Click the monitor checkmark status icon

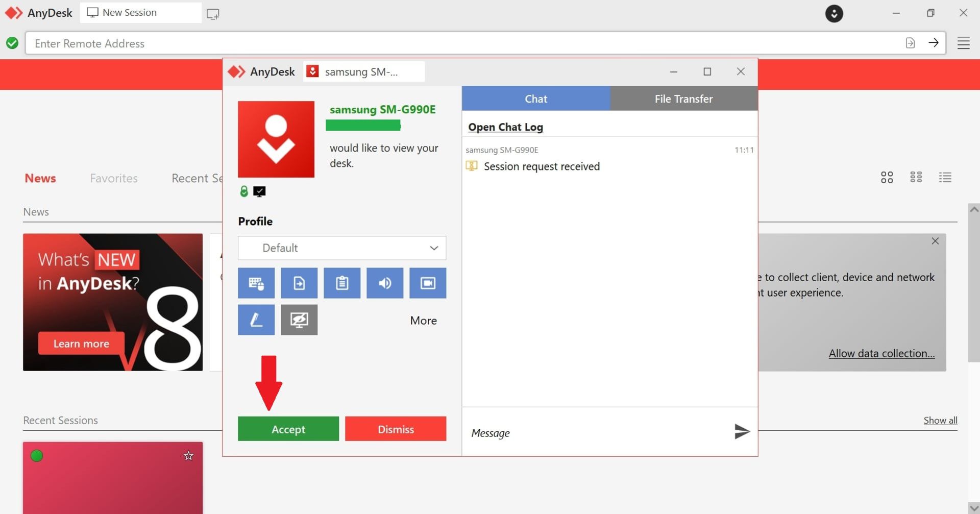[x=259, y=191]
